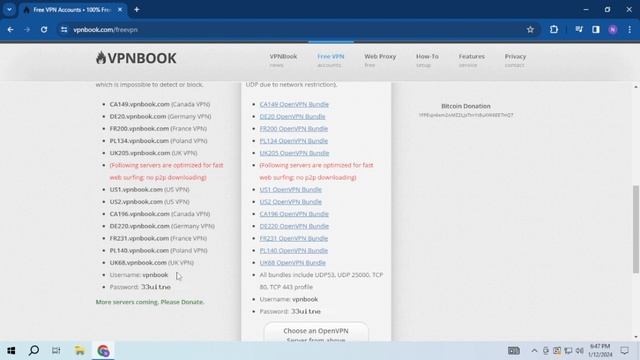Download the US1 OpenVPN Bundle
The height and width of the screenshot is (360, 640).
point(291,189)
